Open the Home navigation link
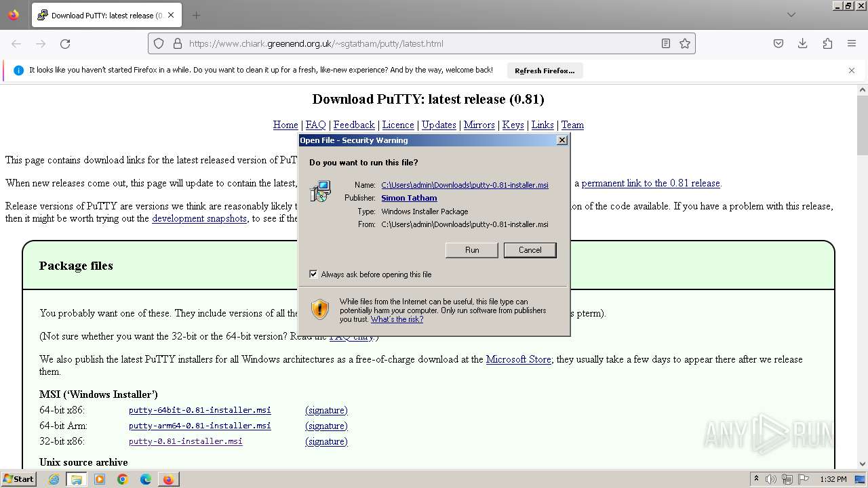Screen dimensions: 868x488 (x=285, y=125)
